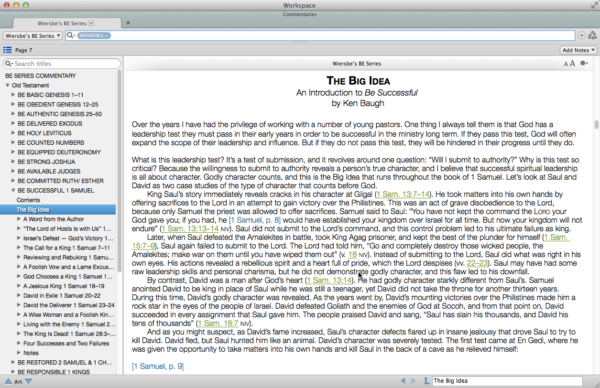The width and height of the screenshot is (600, 388).
Task: Select BE EQUIPPED DEUTERONOMY
Action: (59, 152)
